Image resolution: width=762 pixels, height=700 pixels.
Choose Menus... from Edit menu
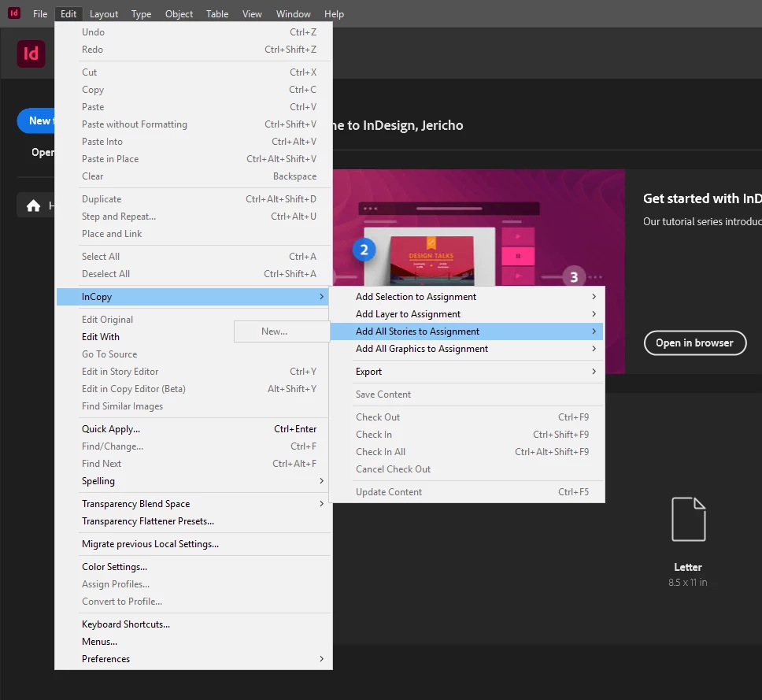[x=193, y=642]
